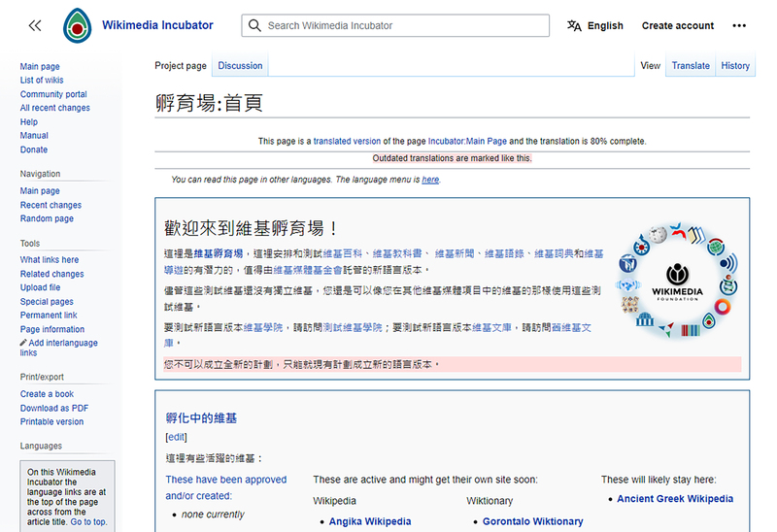Image resolution: width=777 pixels, height=532 pixels.
Task: Open Community portal link
Action: [53, 94]
